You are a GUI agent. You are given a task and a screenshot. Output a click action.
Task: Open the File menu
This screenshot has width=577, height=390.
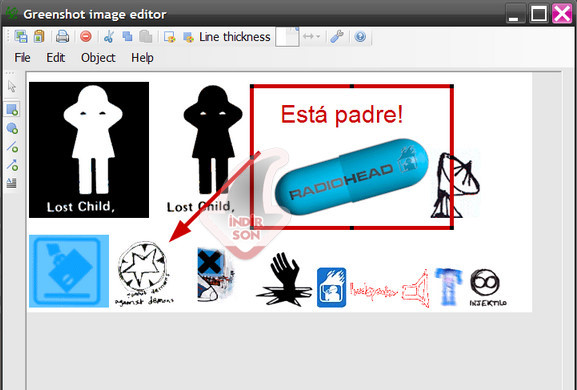pyautogui.click(x=22, y=58)
